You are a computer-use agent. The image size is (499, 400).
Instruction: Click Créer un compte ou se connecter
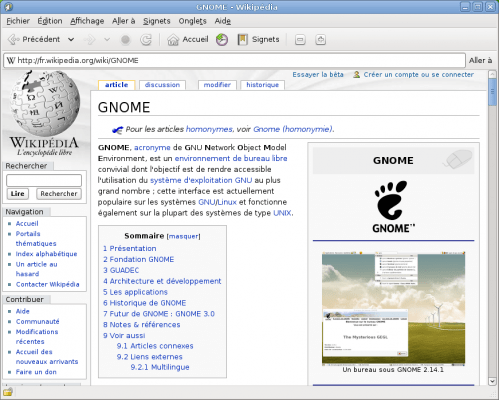point(419,75)
